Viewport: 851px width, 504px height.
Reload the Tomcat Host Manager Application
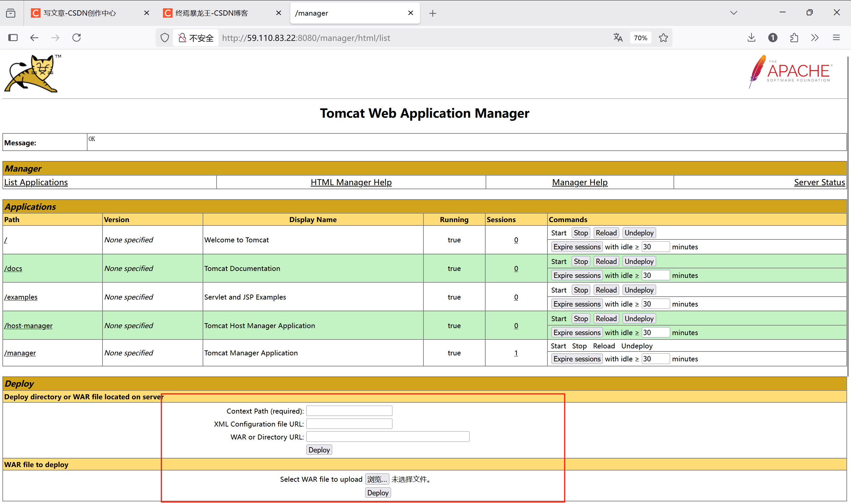coord(606,318)
